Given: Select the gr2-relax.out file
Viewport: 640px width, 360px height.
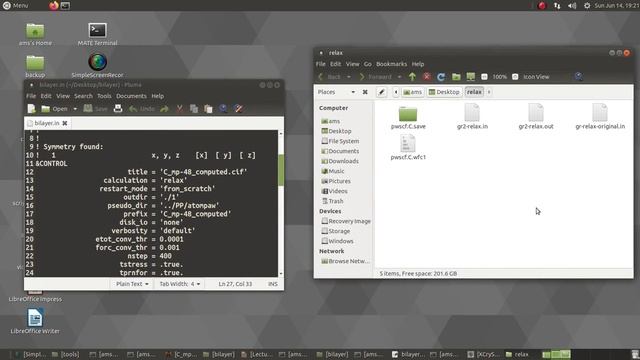Looking at the screenshot, I should (x=536, y=117).
